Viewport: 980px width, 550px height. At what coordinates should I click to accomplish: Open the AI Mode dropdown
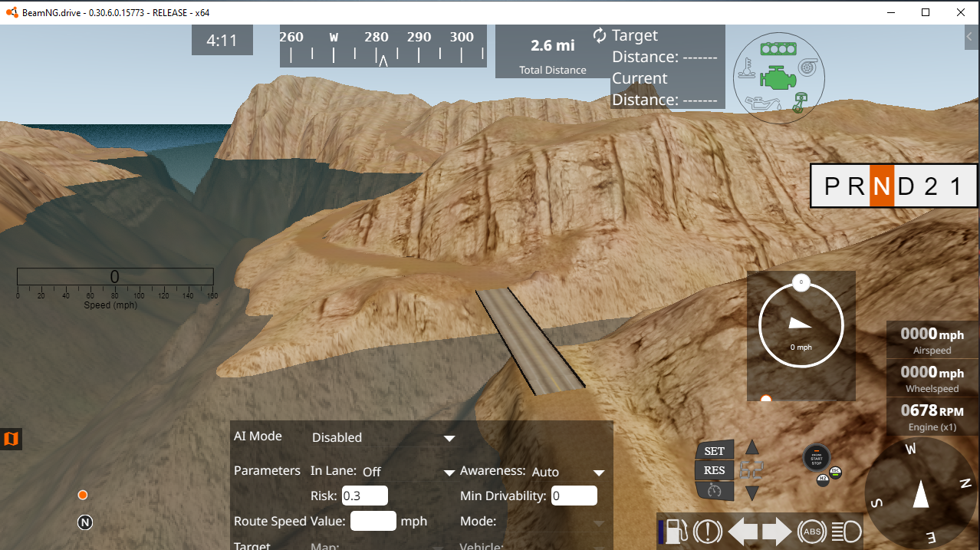[x=383, y=437]
